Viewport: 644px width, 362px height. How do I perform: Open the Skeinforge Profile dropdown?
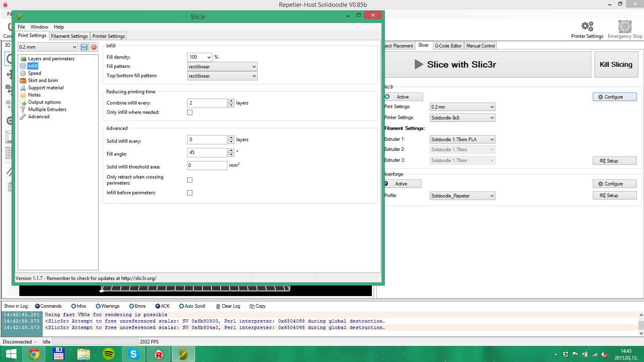[x=462, y=196]
